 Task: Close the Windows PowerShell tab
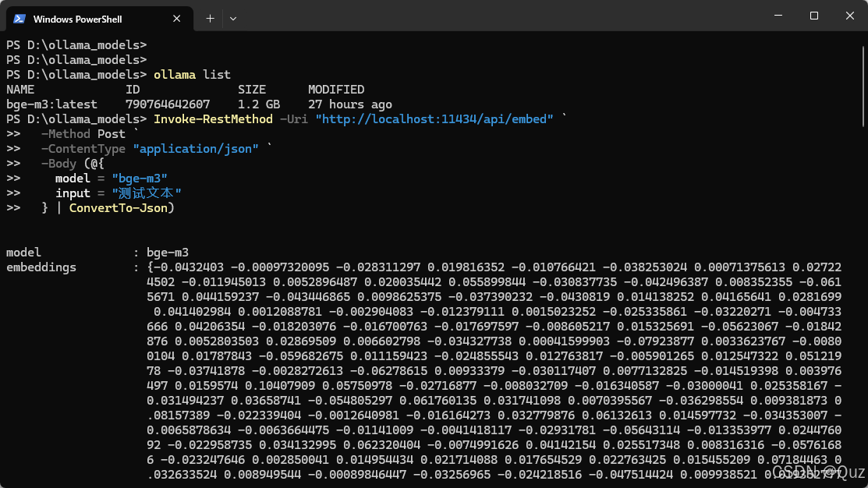click(x=176, y=19)
